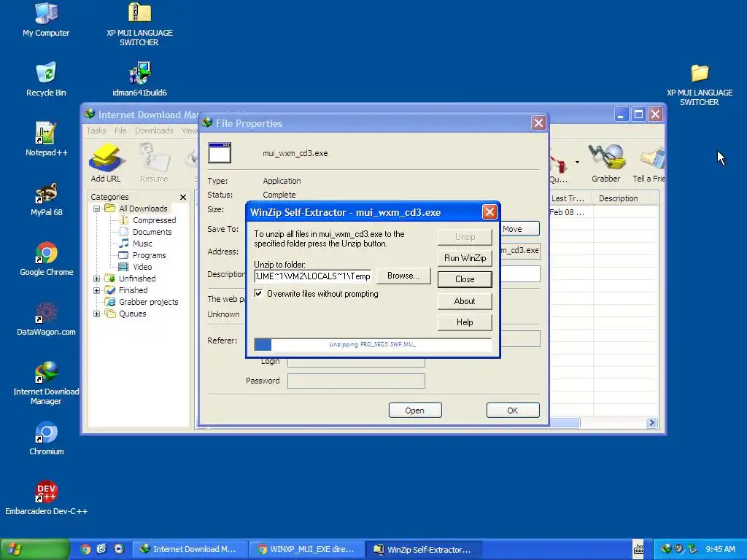Open the File menu in IDM
The image size is (747, 560).
pyautogui.click(x=120, y=131)
